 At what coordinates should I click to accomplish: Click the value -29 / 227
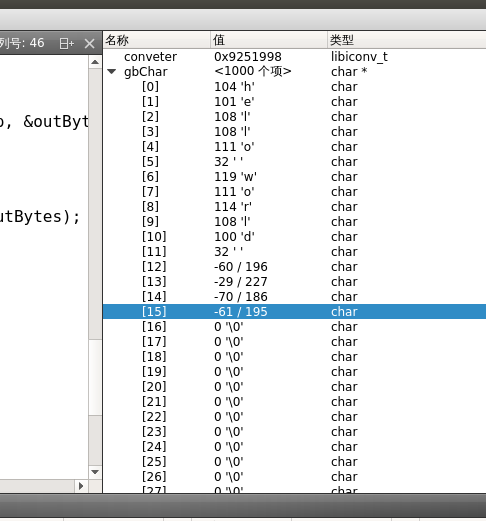pos(241,282)
